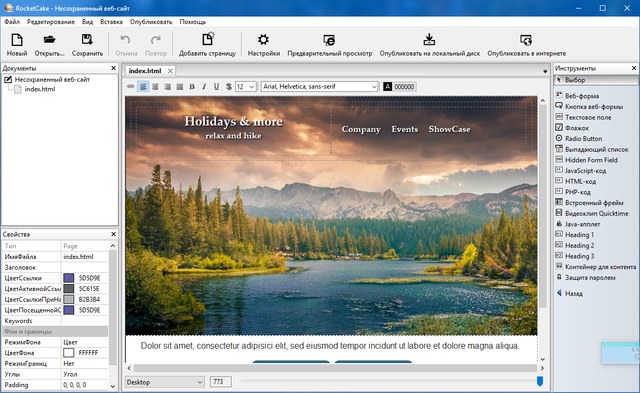Click the strikethrough S icon
Viewport: 640px width, 393px height.
coord(229,87)
